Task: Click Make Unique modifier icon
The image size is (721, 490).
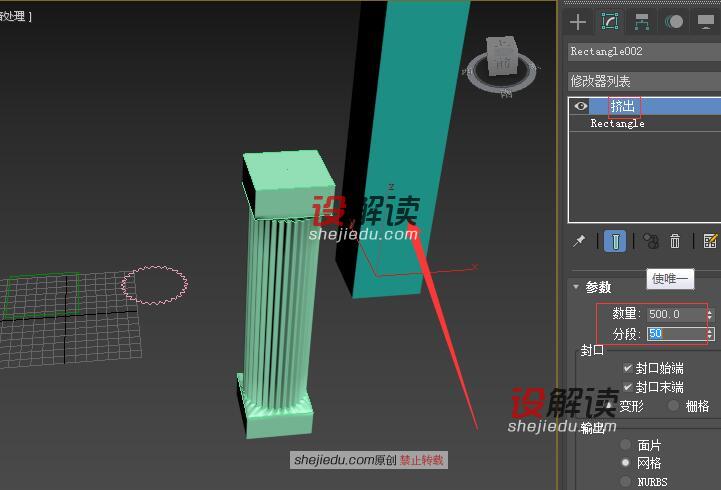Action: pos(650,241)
